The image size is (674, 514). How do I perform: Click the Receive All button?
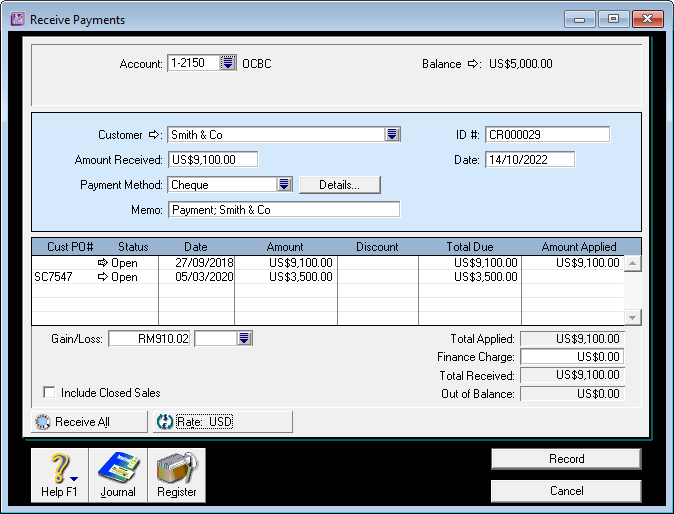90,422
